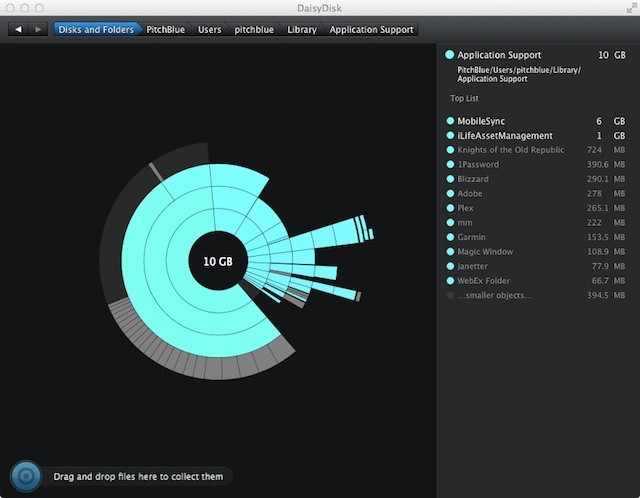The image size is (640, 498).
Task: Click the forward navigation arrow
Action: [x=38, y=30]
